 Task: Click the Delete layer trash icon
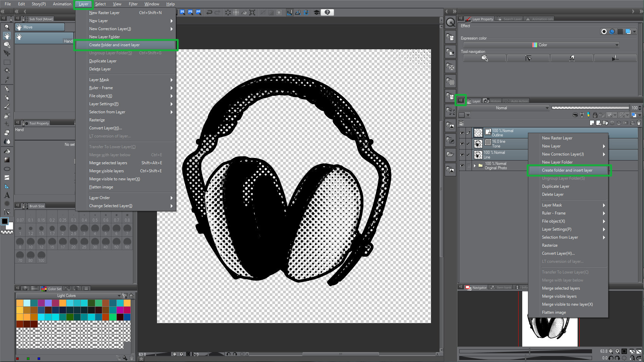(x=639, y=123)
